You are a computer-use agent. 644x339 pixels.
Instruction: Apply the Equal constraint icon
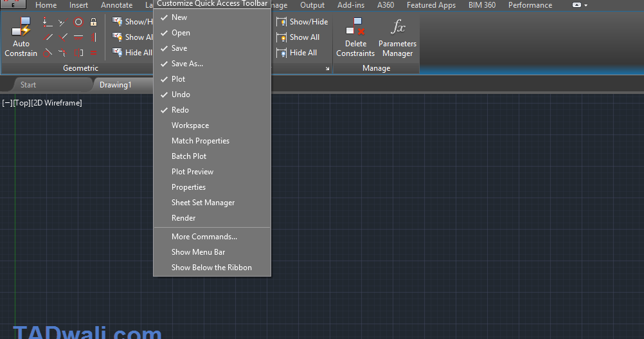point(94,53)
